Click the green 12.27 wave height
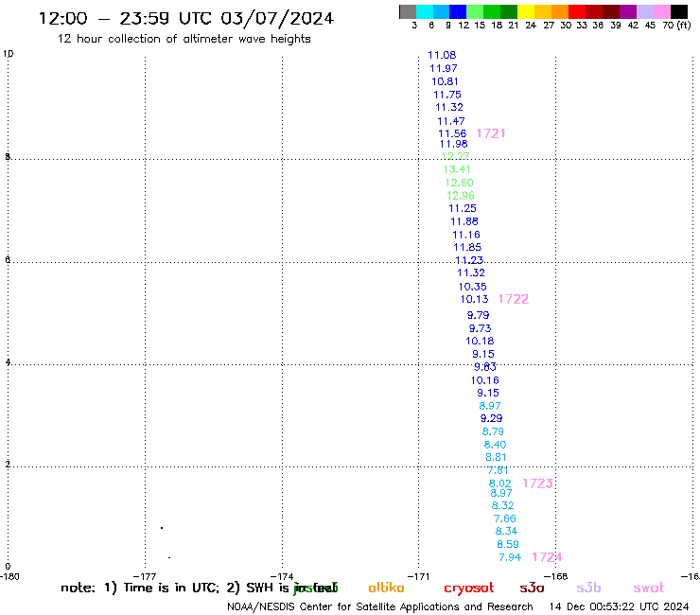The image size is (700, 615). click(x=455, y=156)
